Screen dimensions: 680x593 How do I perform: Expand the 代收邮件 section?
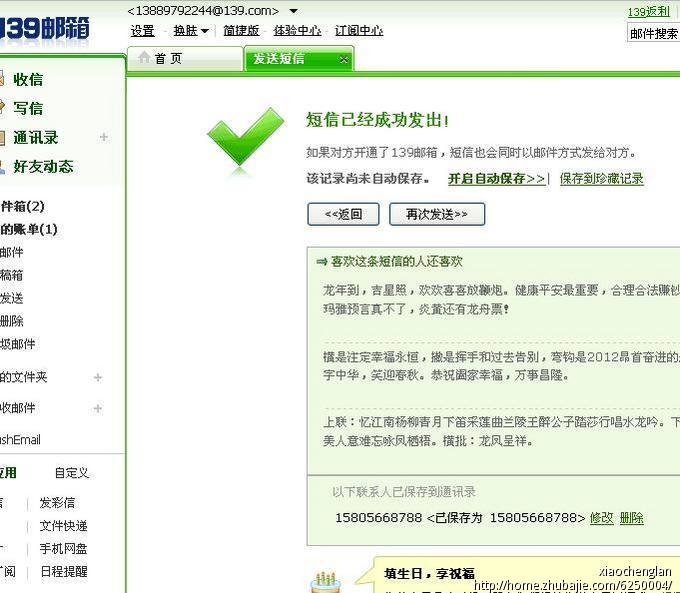click(x=98, y=408)
